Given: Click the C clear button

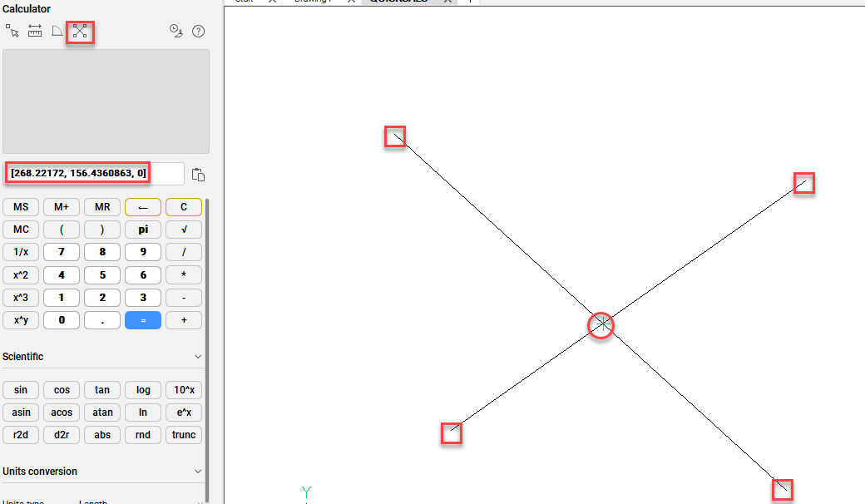Looking at the screenshot, I should (184, 207).
